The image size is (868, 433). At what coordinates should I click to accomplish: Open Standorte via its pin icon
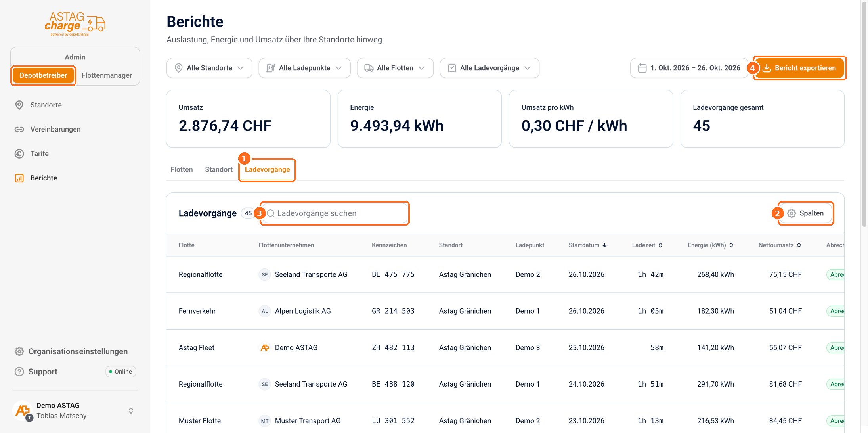pyautogui.click(x=19, y=105)
